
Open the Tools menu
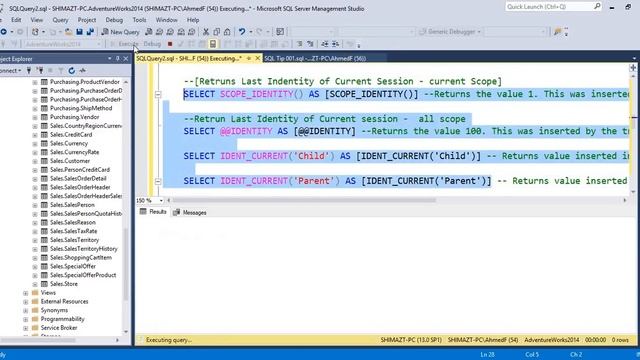(x=139, y=20)
